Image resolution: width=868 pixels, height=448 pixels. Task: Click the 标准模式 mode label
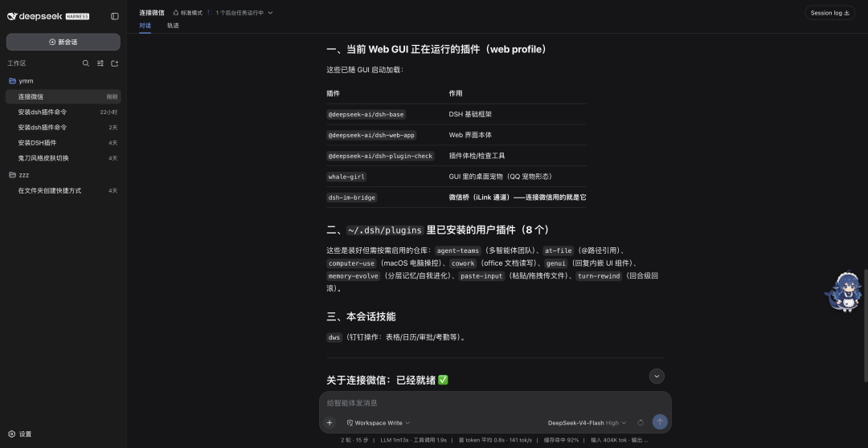click(191, 13)
